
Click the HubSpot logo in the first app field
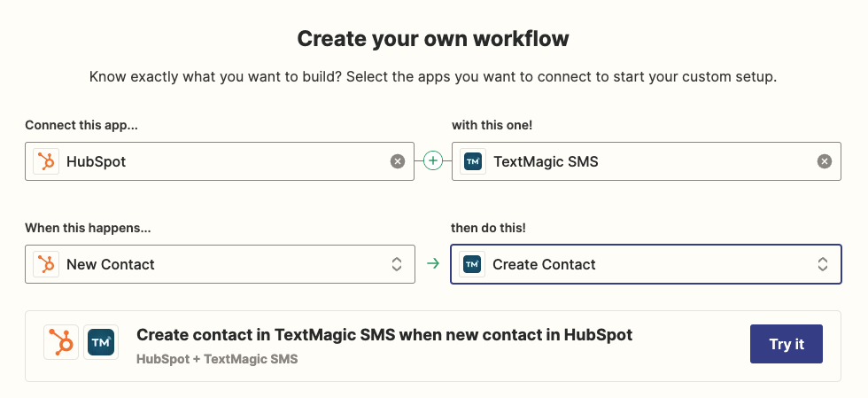click(x=46, y=161)
